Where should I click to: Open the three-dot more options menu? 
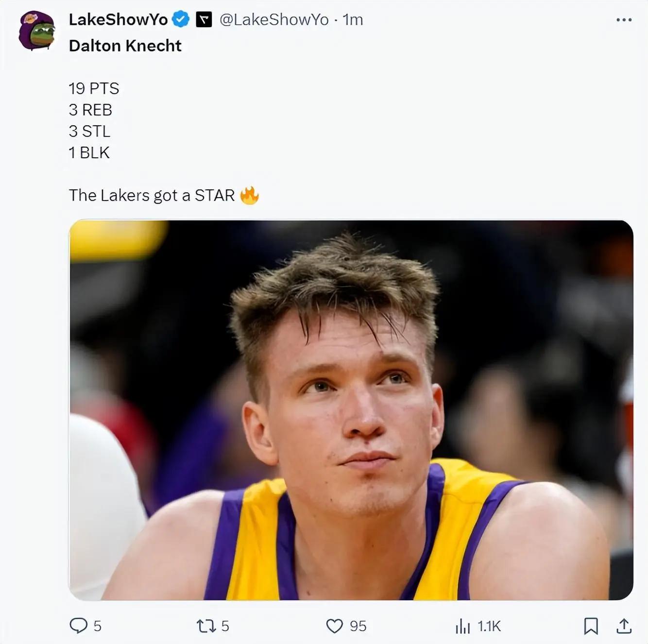(624, 20)
